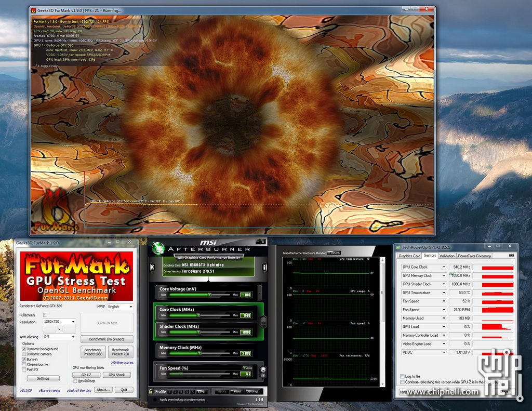Open Afterburner Settings button
532x411 pixels.
[x=252, y=391]
